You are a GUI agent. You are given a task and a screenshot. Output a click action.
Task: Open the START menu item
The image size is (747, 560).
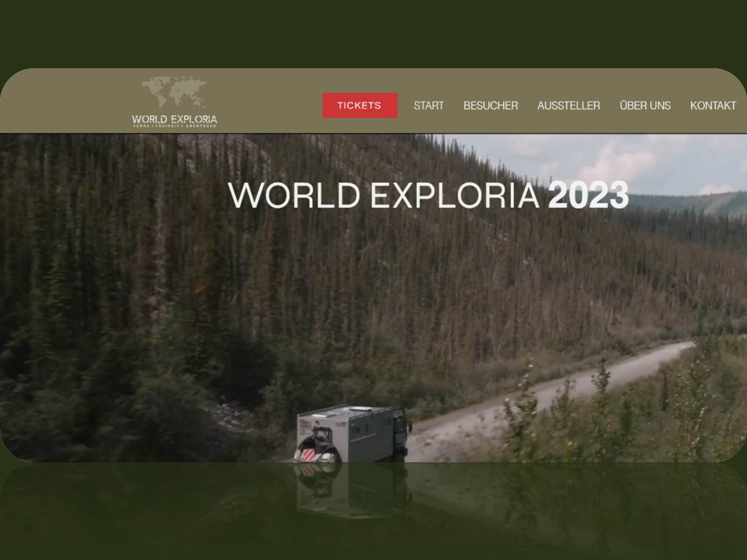[x=428, y=106]
